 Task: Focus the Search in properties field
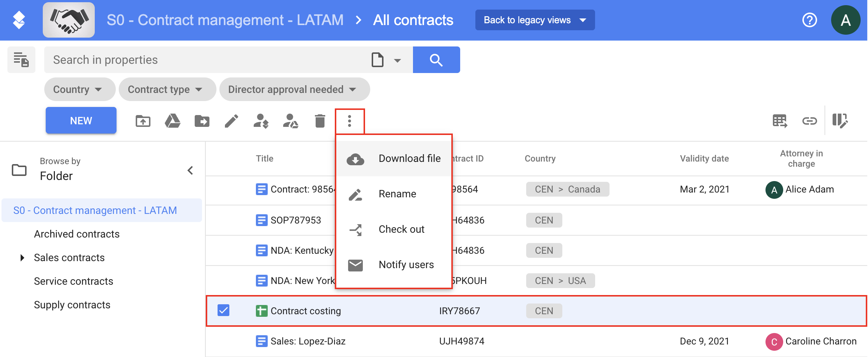(x=206, y=60)
